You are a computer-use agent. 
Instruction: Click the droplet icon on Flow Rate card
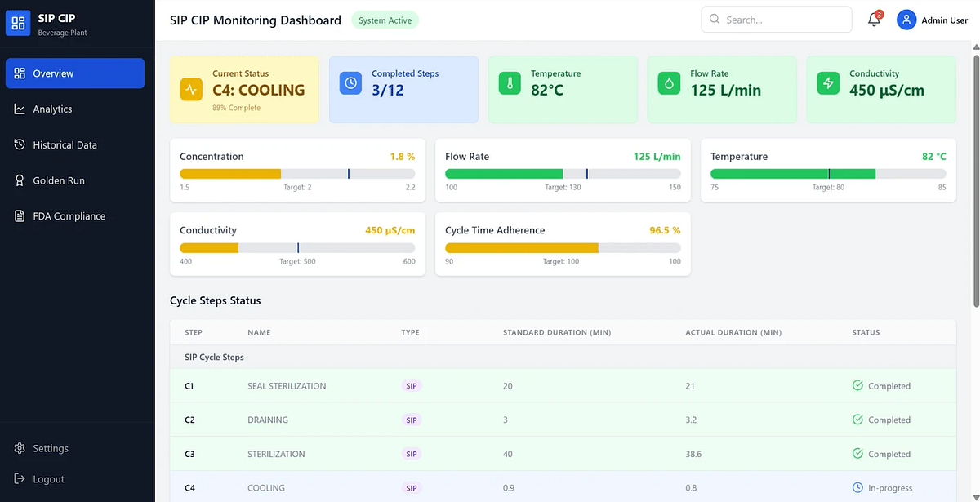point(669,82)
